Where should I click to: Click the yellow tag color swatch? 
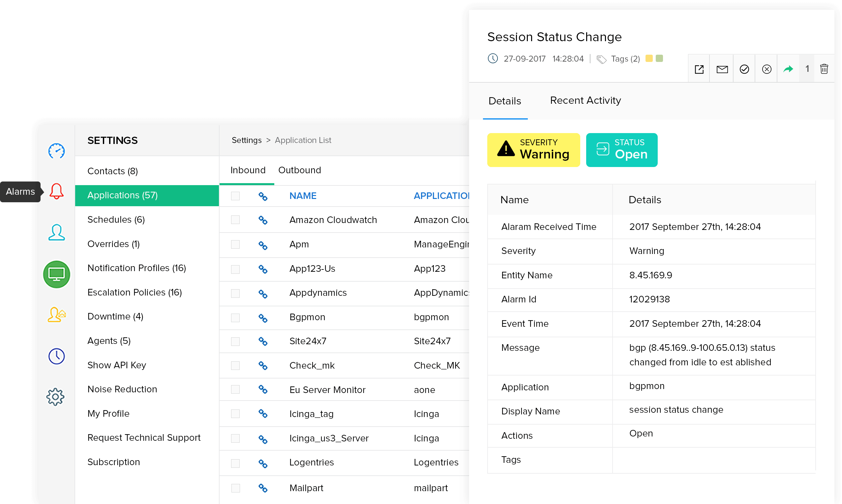coord(649,58)
